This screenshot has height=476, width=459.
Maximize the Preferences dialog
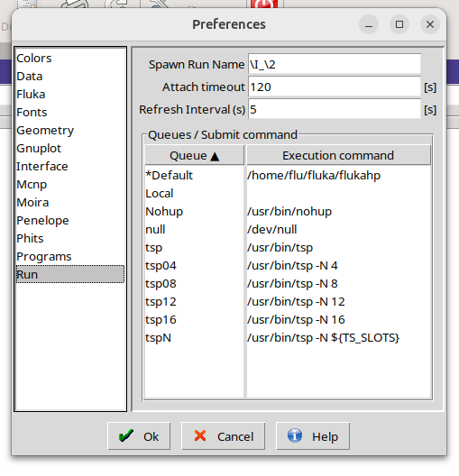[x=399, y=24]
